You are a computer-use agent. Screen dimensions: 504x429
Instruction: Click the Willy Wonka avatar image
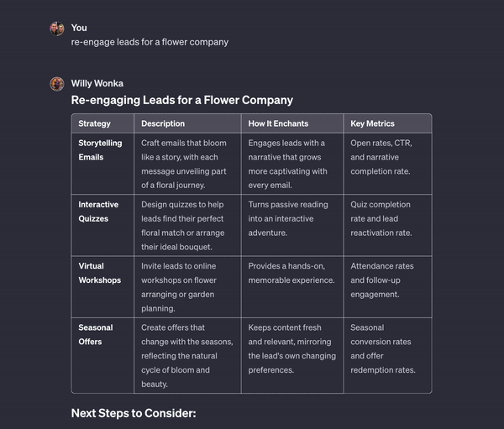[57, 84]
